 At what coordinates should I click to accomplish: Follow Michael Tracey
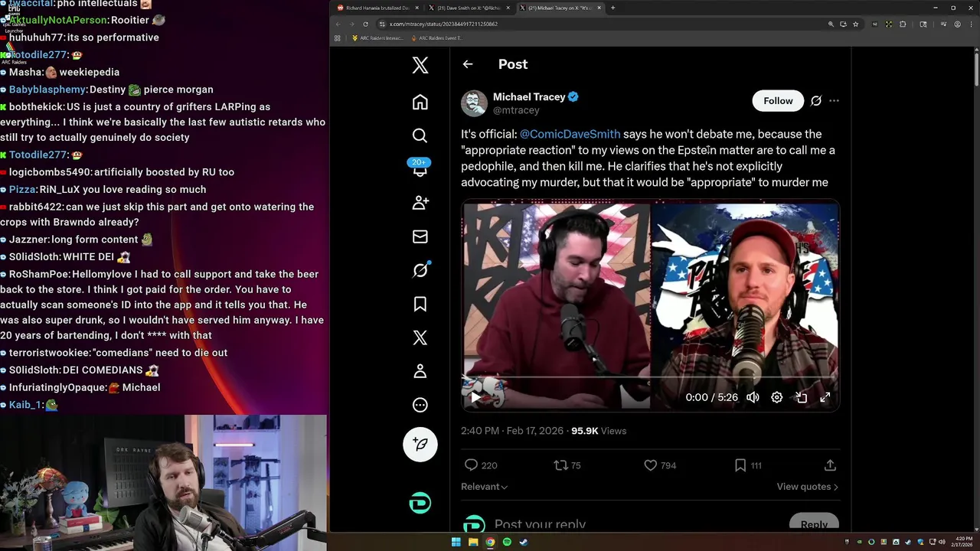pyautogui.click(x=778, y=101)
